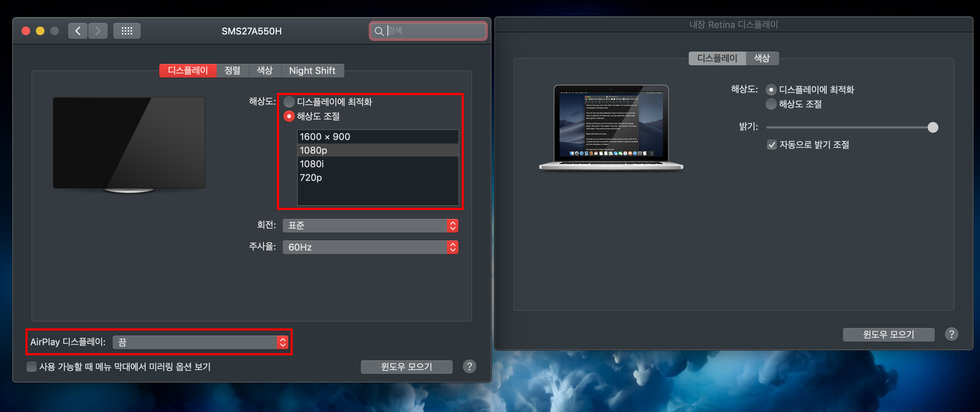The image size is (980, 412).
Task: Open the show-all preferences grid icon
Action: (x=127, y=31)
